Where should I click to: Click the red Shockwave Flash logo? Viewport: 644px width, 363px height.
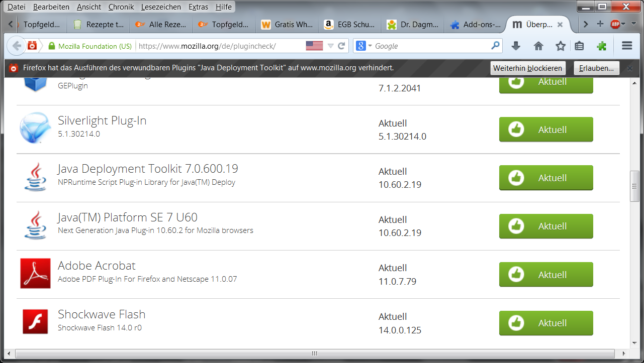click(35, 321)
